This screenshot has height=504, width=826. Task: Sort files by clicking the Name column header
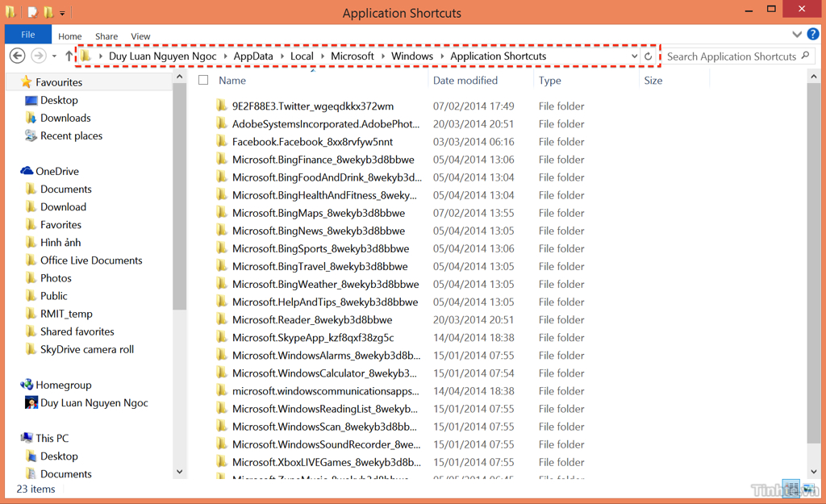coord(231,80)
